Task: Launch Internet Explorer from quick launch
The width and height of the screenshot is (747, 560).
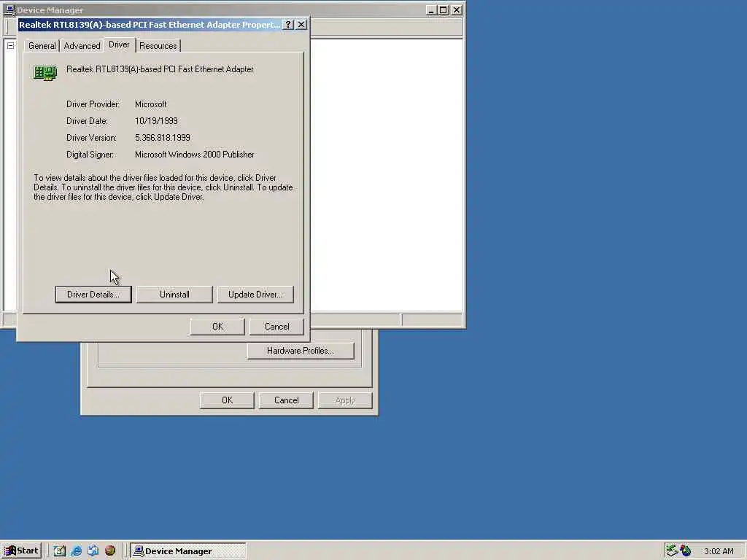Action: click(x=76, y=551)
